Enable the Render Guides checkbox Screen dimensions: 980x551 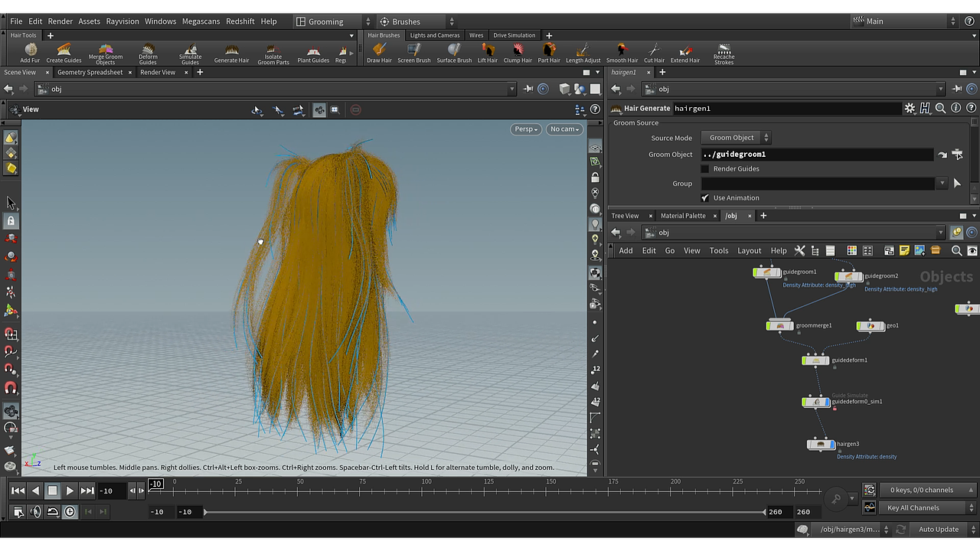705,169
